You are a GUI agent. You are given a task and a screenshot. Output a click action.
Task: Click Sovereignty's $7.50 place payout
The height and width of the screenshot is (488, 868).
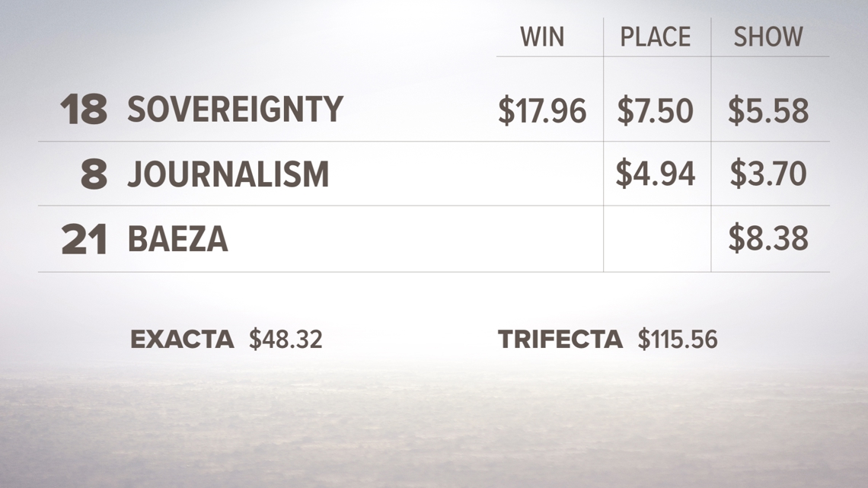[655, 110]
